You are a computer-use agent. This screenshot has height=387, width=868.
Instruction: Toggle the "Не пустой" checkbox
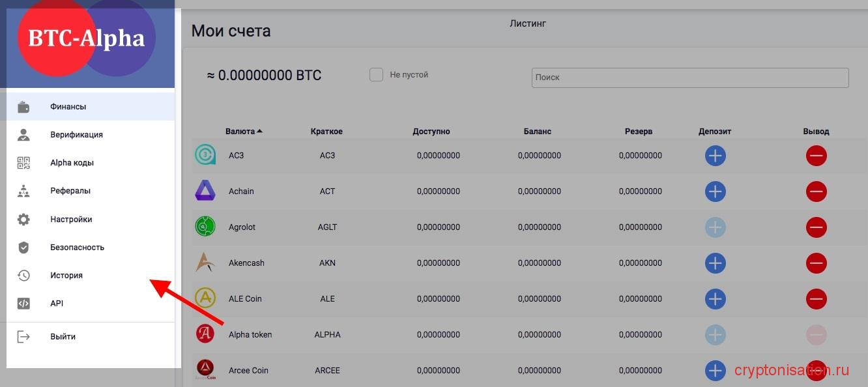click(376, 75)
